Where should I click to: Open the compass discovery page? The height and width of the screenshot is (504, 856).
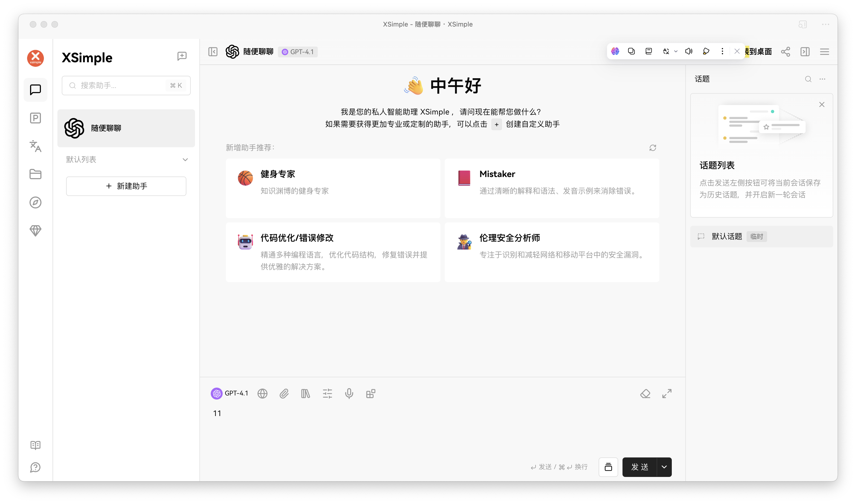click(x=35, y=202)
